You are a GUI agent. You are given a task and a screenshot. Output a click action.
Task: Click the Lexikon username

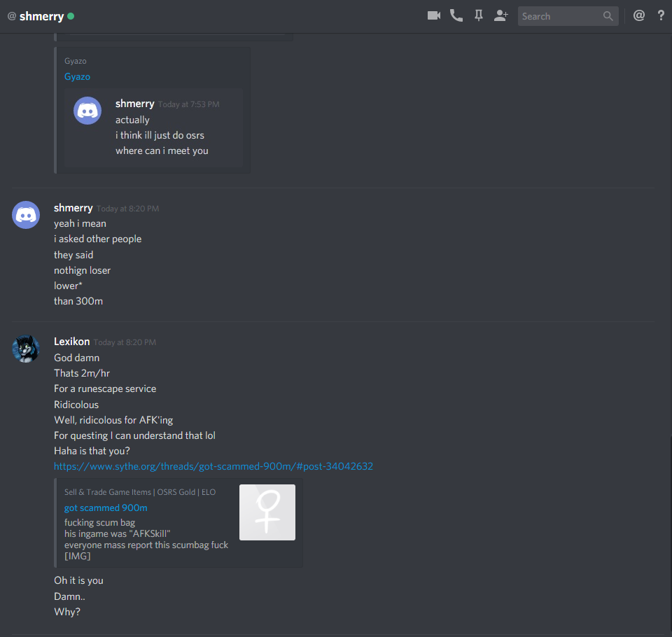71,342
